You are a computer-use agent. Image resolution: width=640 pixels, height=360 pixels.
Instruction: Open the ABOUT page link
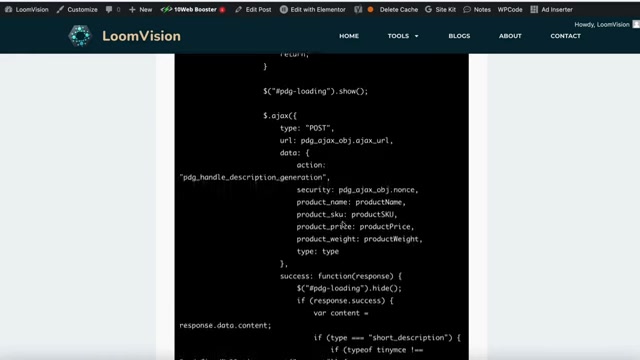pyautogui.click(x=510, y=36)
